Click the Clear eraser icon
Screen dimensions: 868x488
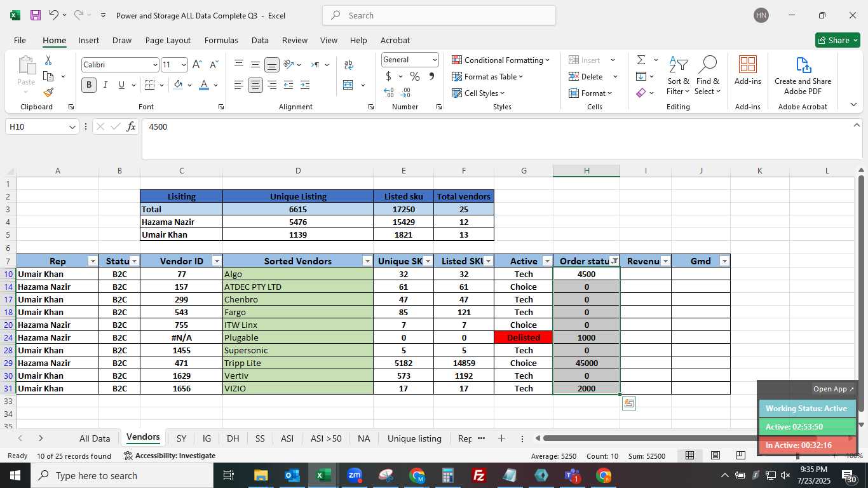641,93
